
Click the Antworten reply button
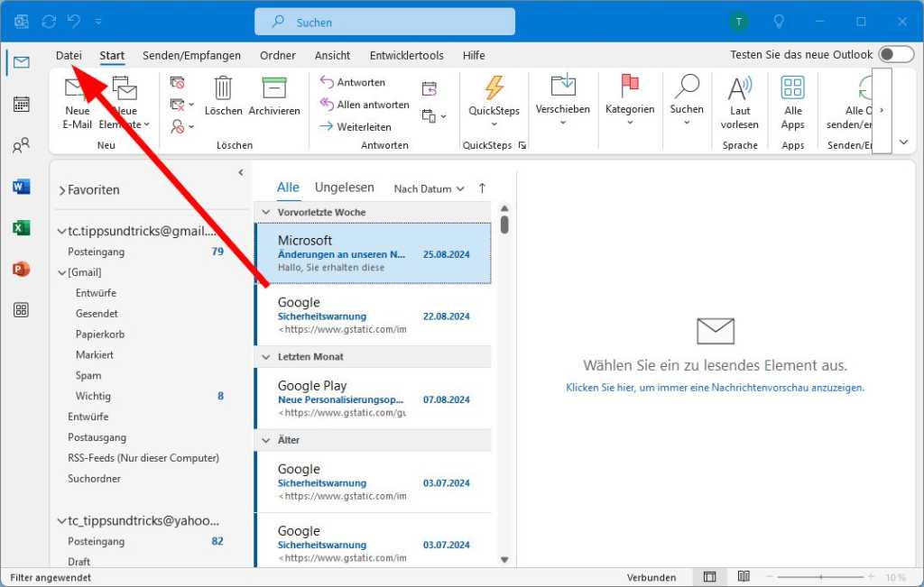(x=352, y=82)
